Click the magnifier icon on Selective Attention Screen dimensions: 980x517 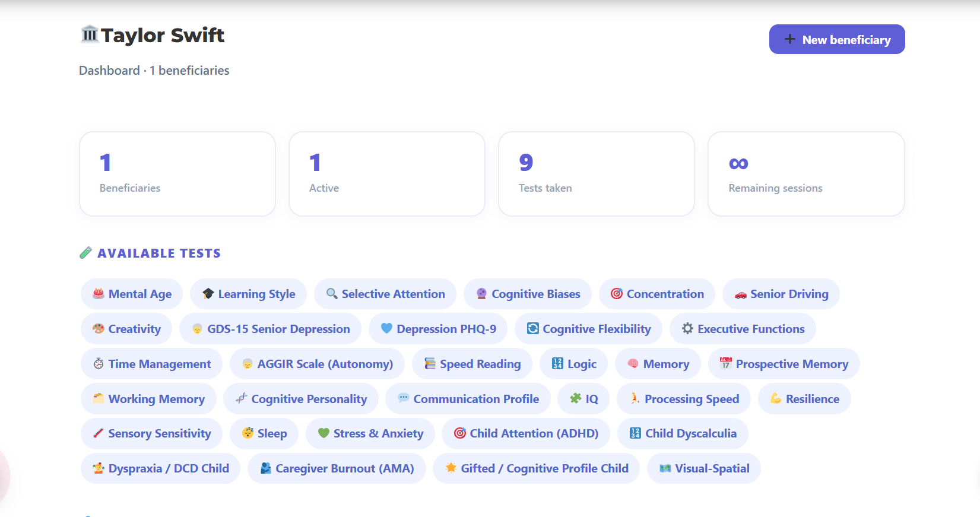[332, 294]
